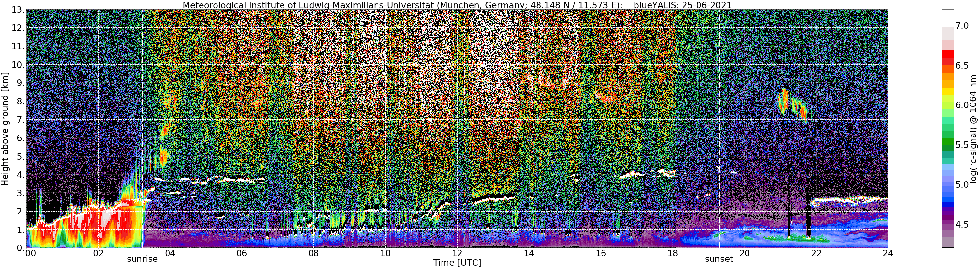
Task: Click the colorbar tick label '6.0'
Action: click(x=962, y=105)
